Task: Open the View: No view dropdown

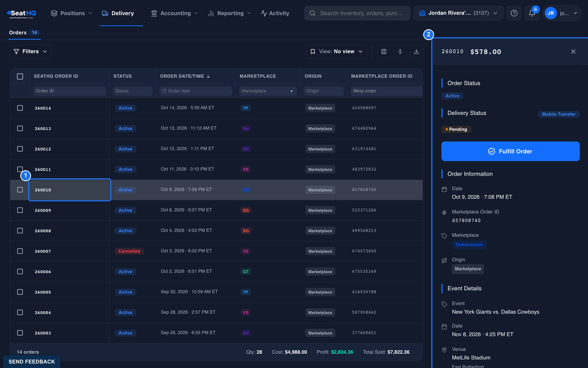Action: point(336,51)
